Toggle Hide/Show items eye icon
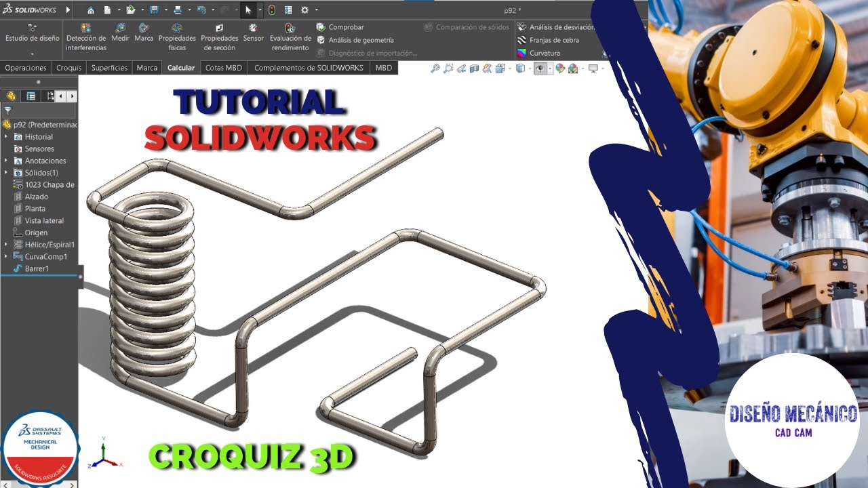Image resolution: width=868 pixels, height=488 pixels. [x=540, y=68]
